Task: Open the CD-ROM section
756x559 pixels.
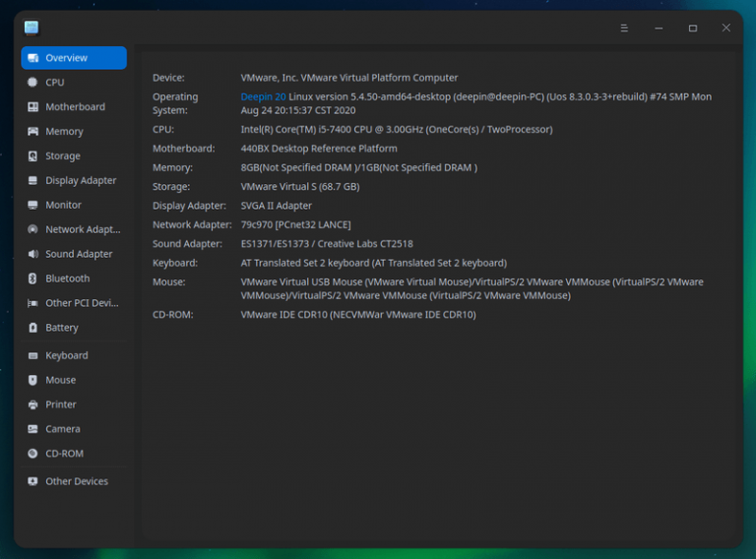Action: tap(64, 454)
